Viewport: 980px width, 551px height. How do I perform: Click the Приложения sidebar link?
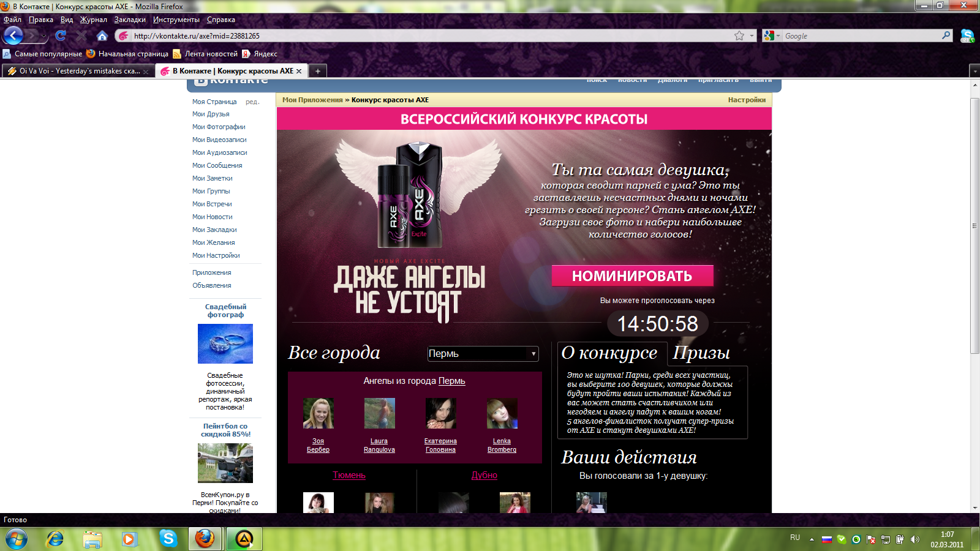(x=212, y=272)
